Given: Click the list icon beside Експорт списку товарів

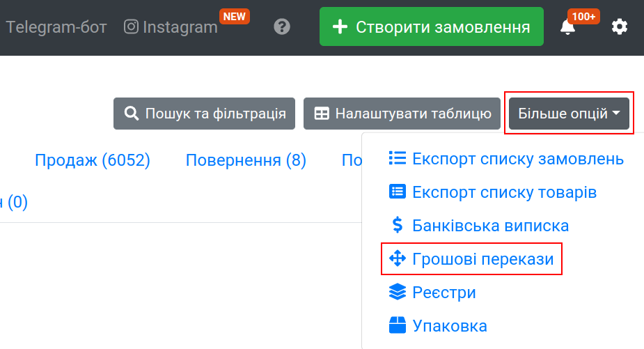Looking at the screenshot, I should 397,192.
